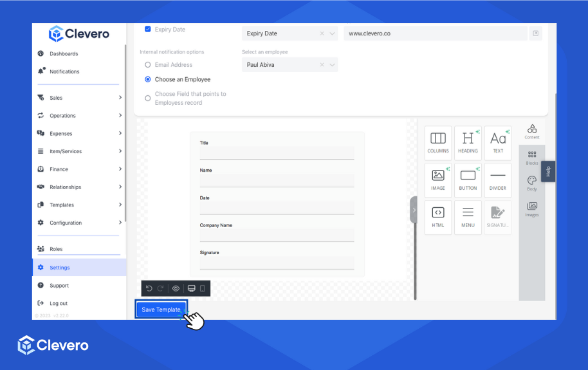
Task: Uncheck the Expiry Date checkbox
Action: (x=148, y=29)
